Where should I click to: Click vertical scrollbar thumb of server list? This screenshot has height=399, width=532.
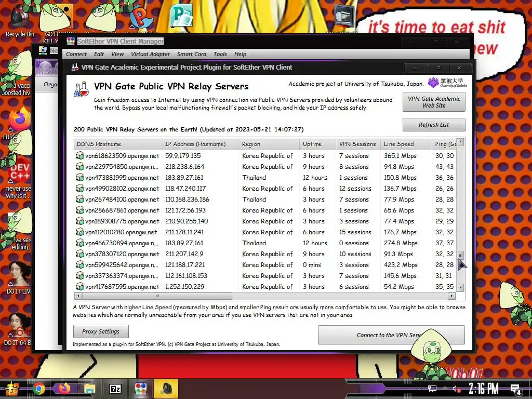click(460, 255)
